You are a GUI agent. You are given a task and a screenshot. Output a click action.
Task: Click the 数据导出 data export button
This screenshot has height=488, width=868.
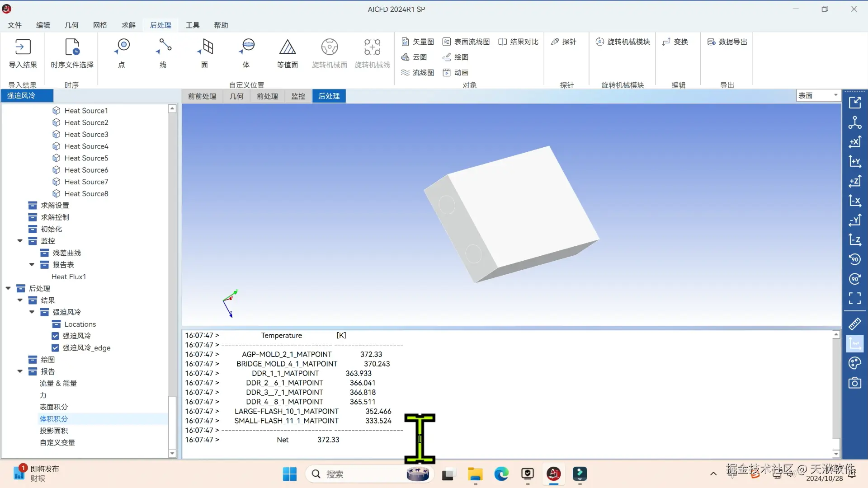[727, 42]
